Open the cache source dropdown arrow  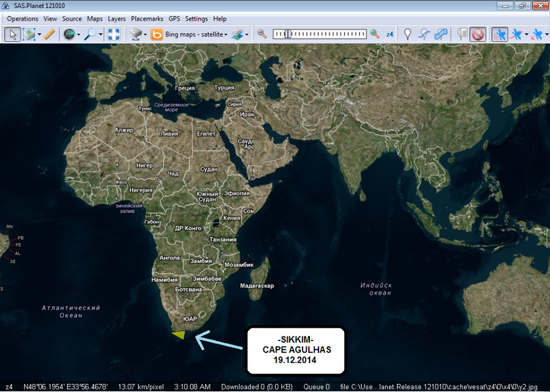(x=146, y=34)
